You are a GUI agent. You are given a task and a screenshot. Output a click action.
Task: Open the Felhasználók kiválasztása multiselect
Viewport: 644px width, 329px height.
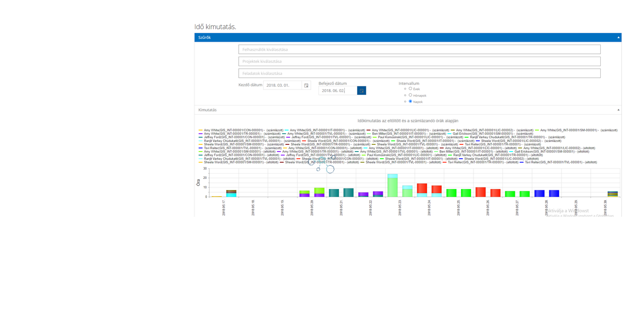pyautogui.click(x=419, y=49)
